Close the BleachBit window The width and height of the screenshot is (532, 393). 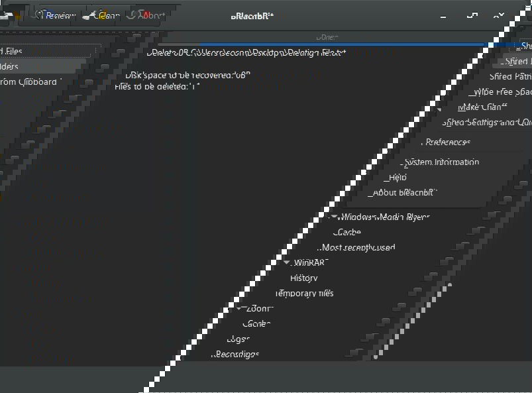click(x=499, y=16)
